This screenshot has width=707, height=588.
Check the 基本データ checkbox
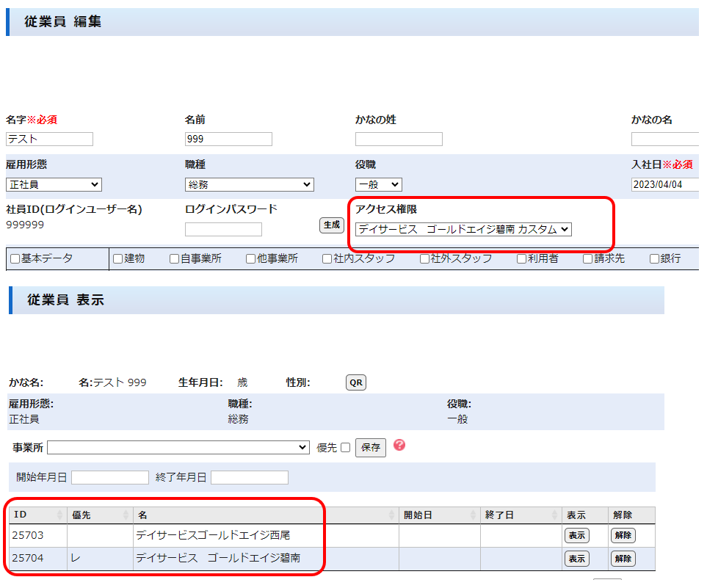[15, 258]
